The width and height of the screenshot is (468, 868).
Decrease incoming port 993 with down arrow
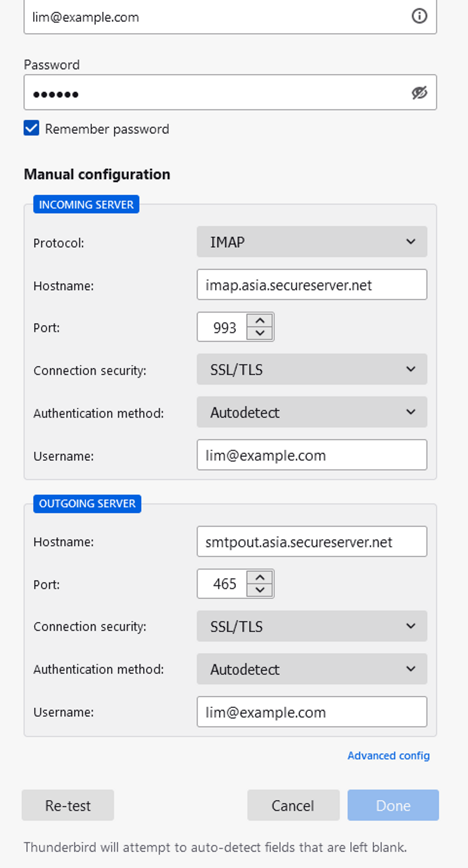pos(260,333)
